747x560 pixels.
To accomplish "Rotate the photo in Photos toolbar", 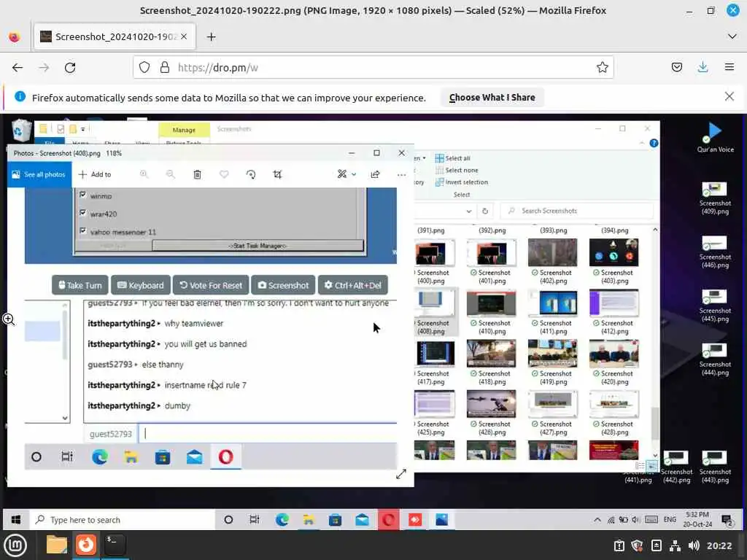I will click(x=251, y=175).
